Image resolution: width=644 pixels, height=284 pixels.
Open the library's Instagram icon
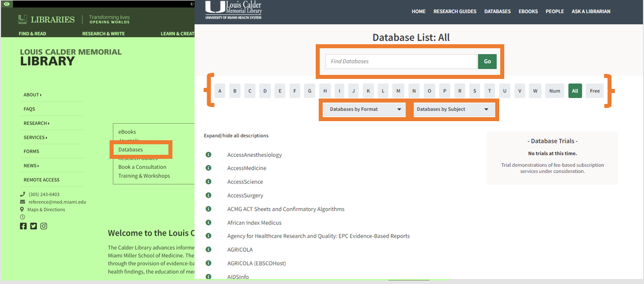(44, 226)
